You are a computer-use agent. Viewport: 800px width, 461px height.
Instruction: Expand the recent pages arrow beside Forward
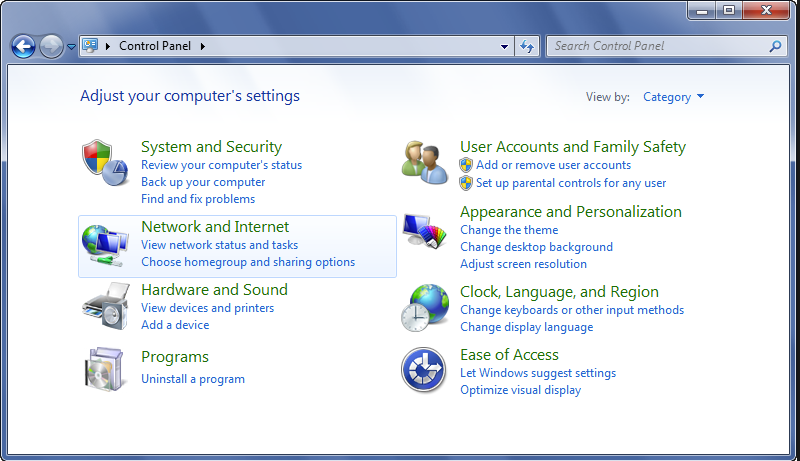[71, 46]
